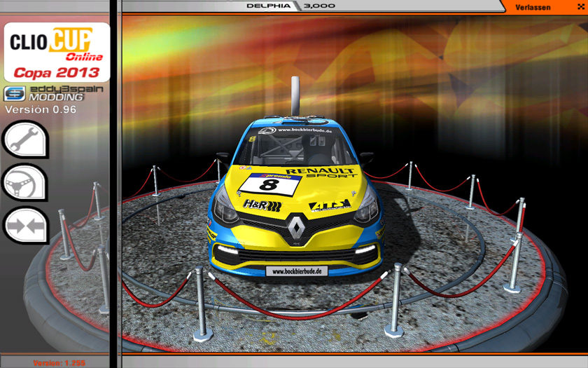
Task: Click the H&R sponsor decal on hood
Action: click(x=262, y=205)
